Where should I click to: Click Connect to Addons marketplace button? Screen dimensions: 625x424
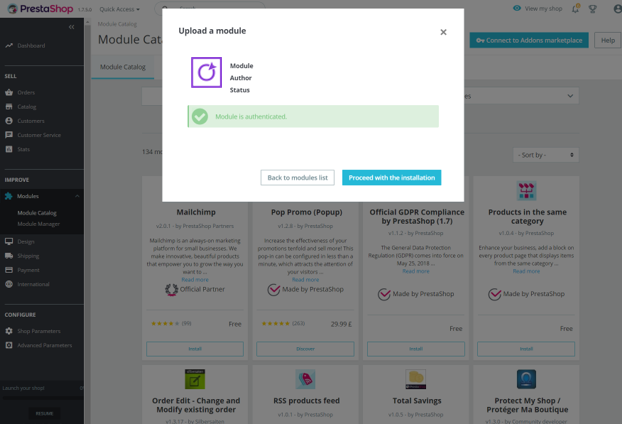[x=529, y=40]
